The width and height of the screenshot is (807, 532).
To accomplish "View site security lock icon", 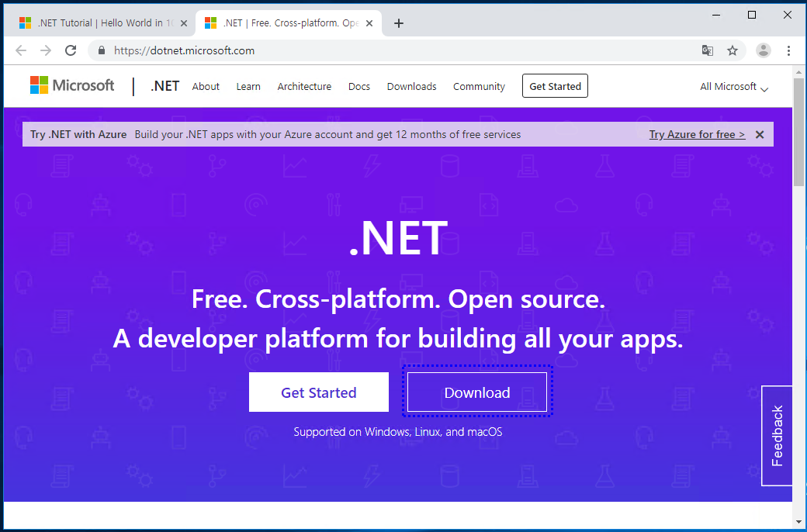I will [102, 50].
